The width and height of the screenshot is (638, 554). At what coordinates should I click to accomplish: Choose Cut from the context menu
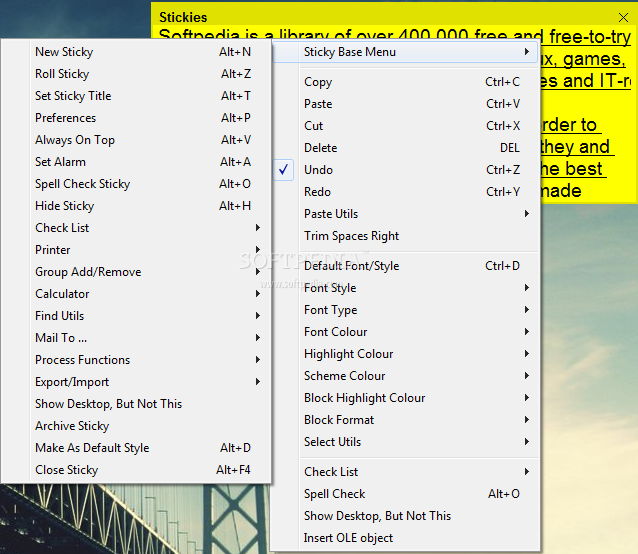point(406,126)
